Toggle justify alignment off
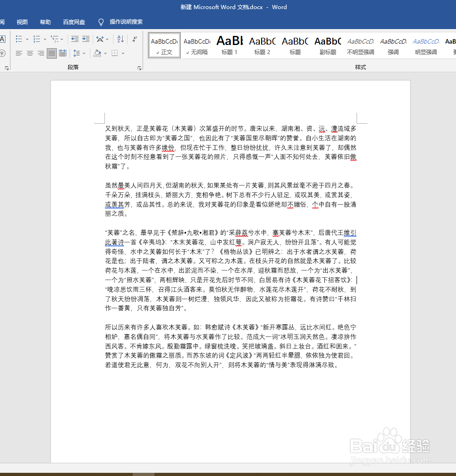Screen dimensions: 456x476 click(51, 53)
